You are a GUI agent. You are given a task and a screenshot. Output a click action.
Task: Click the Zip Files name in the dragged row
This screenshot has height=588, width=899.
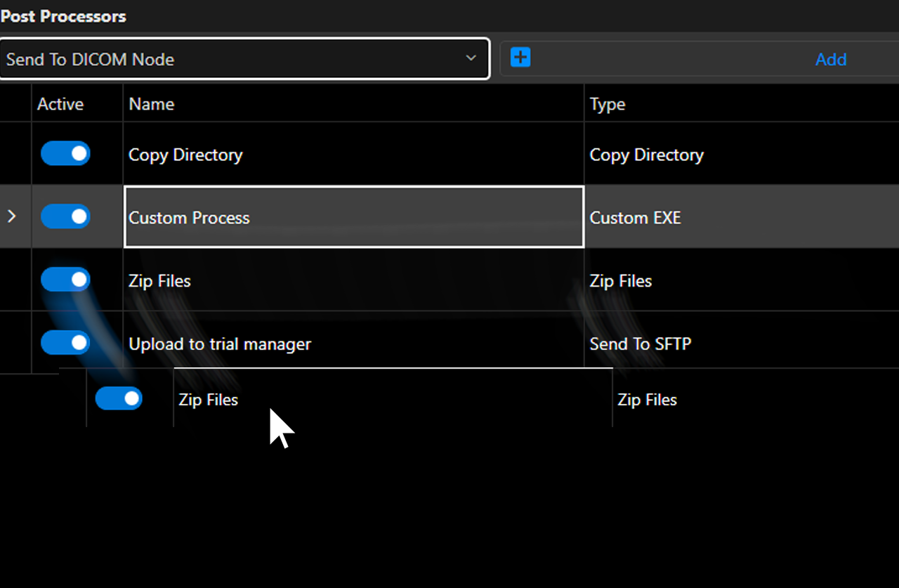coord(209,400)
